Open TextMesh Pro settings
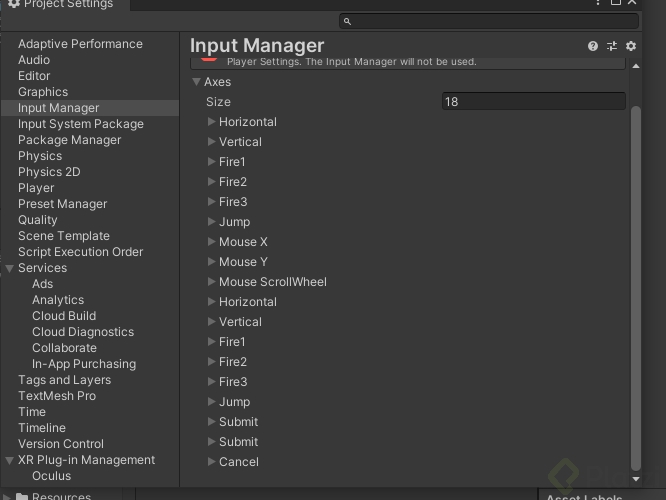This screenshot has height=500, width=666. [x=57, y=396]
